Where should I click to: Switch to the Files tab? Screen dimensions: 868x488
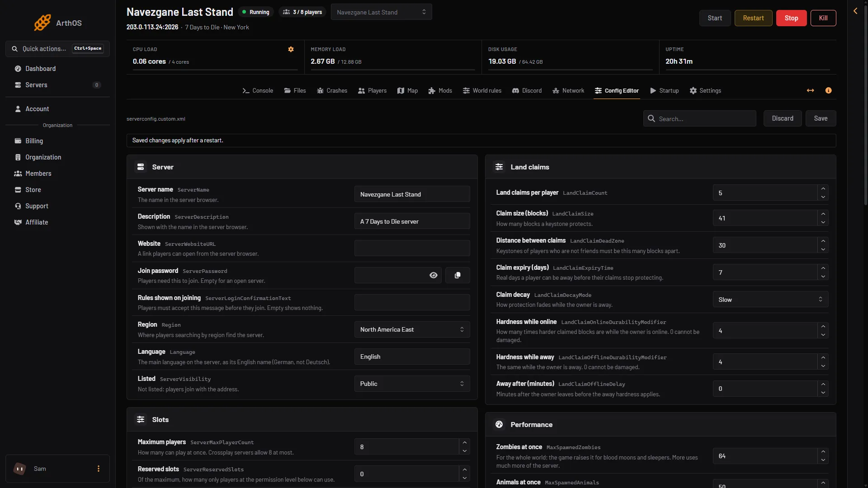click(295, 91)
